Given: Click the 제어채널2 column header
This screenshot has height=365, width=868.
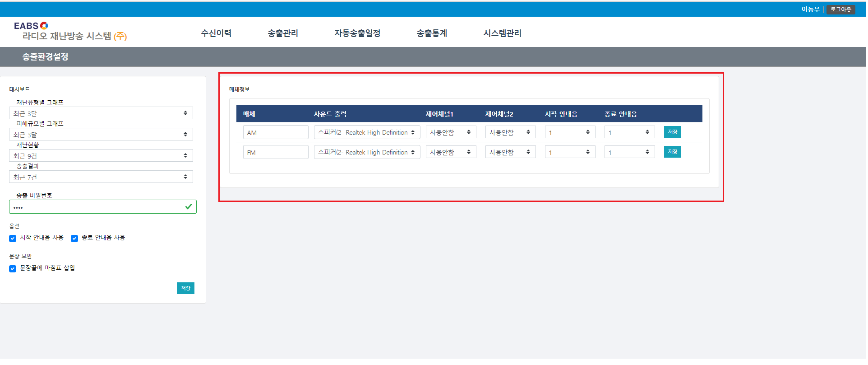Looking at the screenshot, I should pos(499,114).
